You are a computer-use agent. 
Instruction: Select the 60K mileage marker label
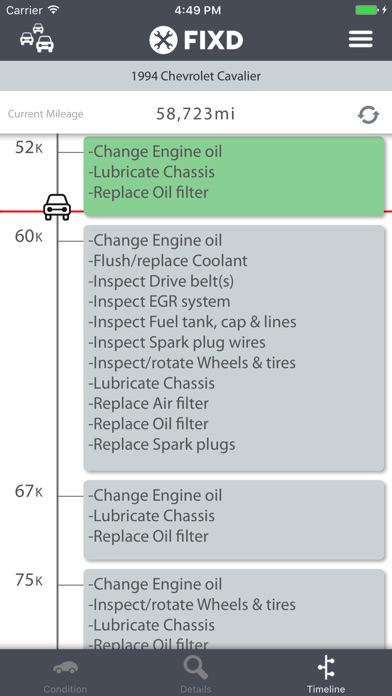(x=29, y=236)
